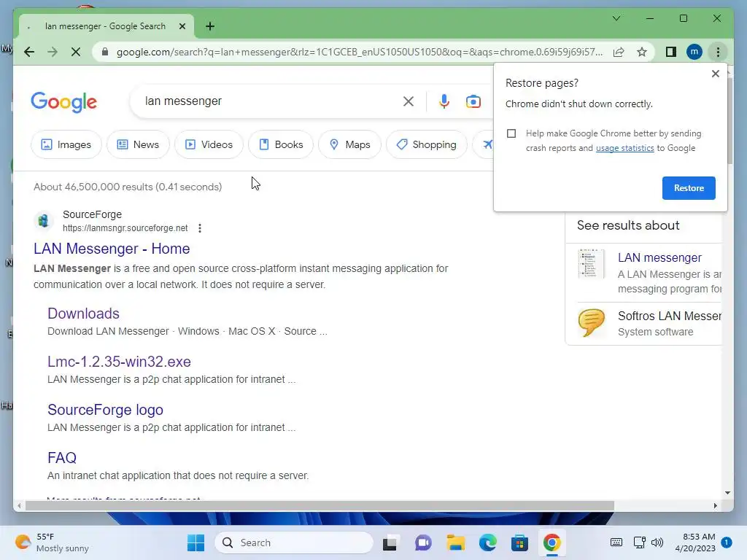The width and height of the screenshot is (747, 560).
Task: Filter results by Videos
Action: tap(209, 144)
